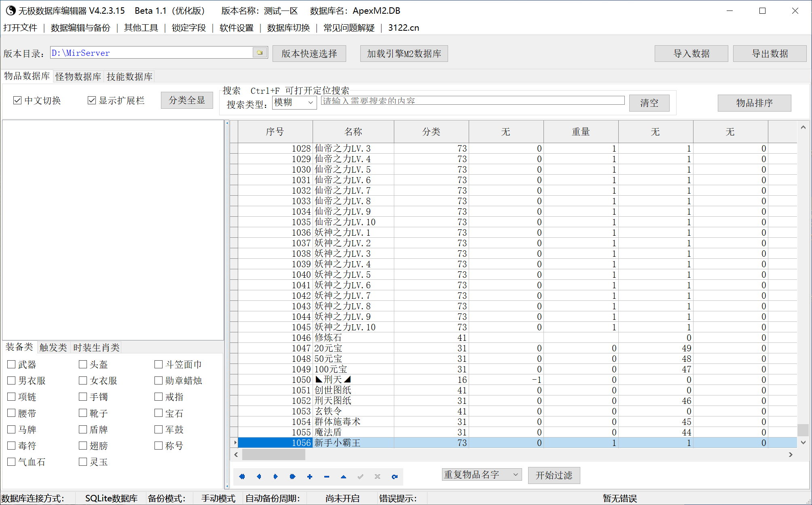This screenshot has width=812, height=505.
Task: Check the 男衣服 category box
Action: click(x=11, y=380)
